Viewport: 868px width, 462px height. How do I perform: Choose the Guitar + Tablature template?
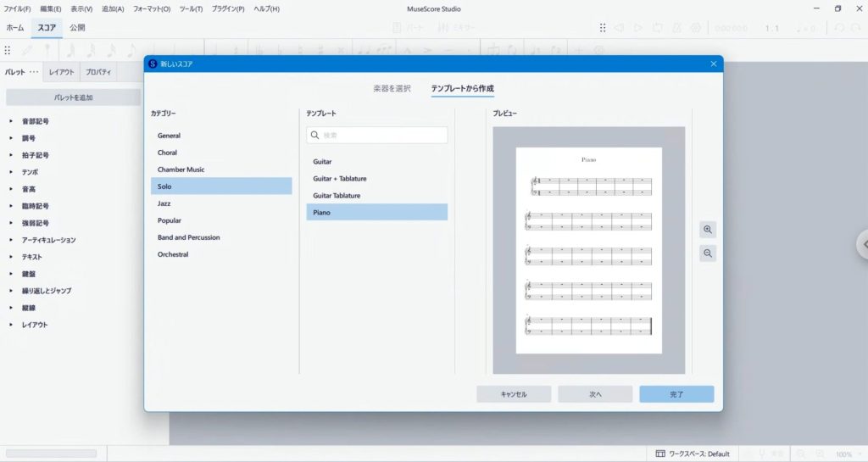pyautogui.click(x=340, y=179)
